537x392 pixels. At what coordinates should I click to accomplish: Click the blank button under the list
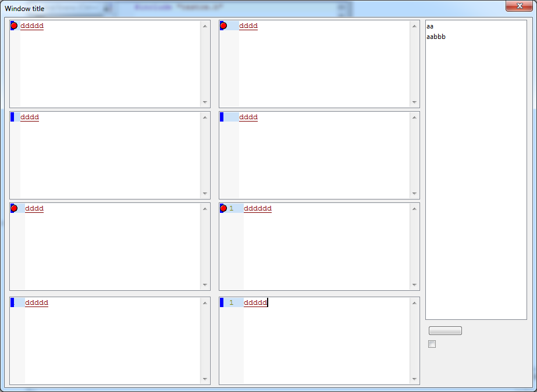coord(445,331)
